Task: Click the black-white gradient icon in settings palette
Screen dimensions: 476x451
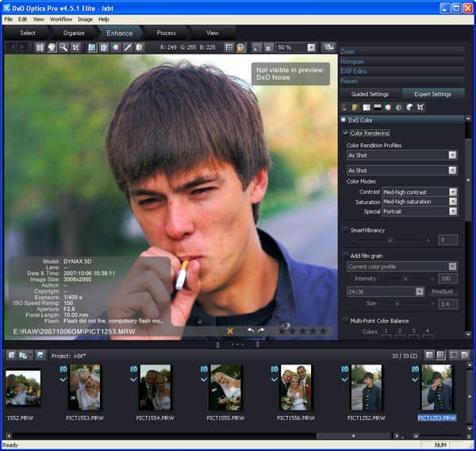Action: tap(378, 107)
